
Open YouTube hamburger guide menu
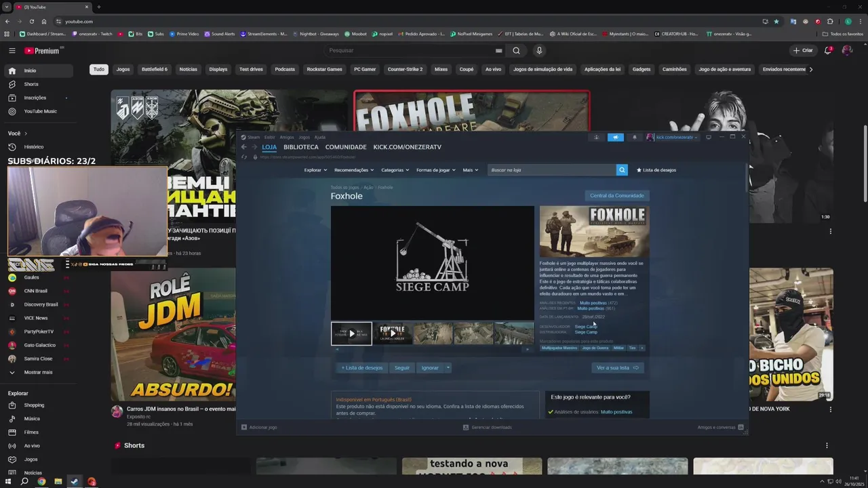tap(12, 50)
